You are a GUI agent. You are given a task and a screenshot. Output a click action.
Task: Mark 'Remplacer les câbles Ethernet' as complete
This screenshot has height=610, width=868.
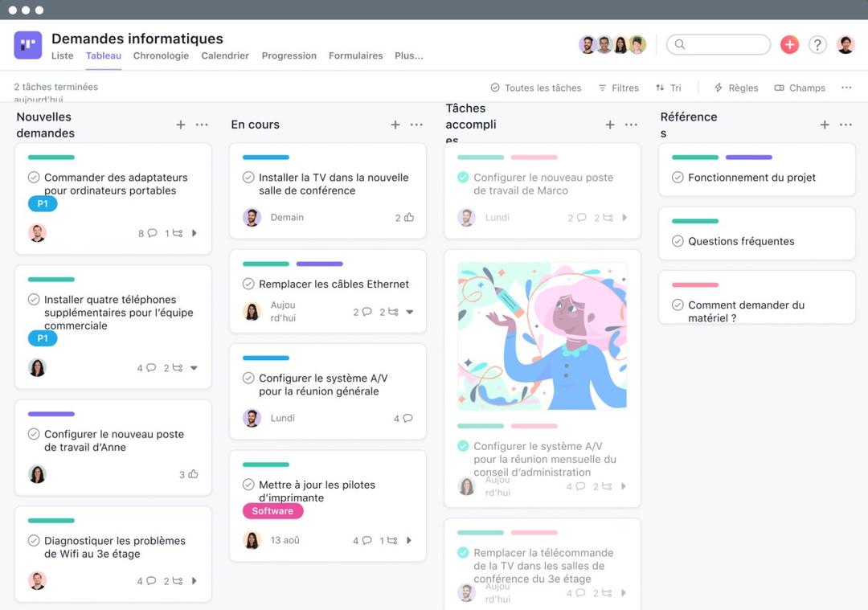[x=248, y=284]
